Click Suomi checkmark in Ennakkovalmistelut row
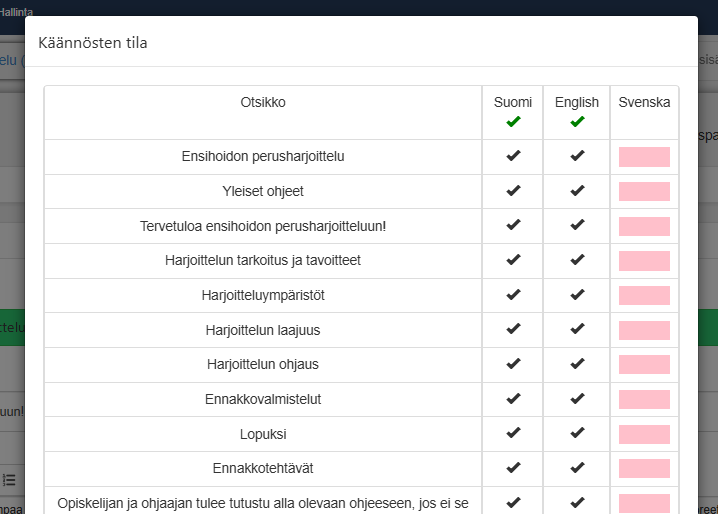Image resolution: width=718 pixels, height=514 pixels. point(513,399)
